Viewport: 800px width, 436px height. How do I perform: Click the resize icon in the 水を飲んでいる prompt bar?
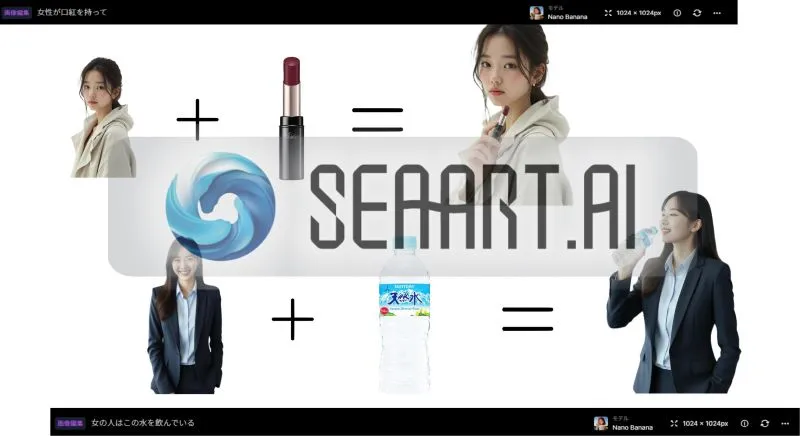pyautogui.click(x=674, y=423)
